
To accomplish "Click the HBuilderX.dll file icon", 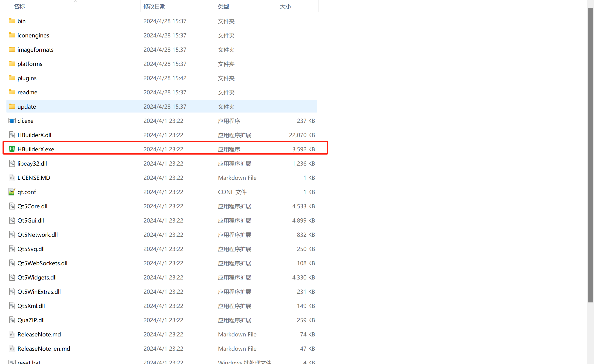I will pyautogui.click(x=12, y=135).
